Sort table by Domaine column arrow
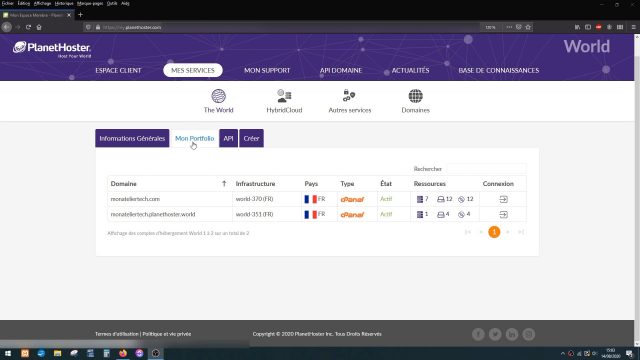 pos(224,184)
